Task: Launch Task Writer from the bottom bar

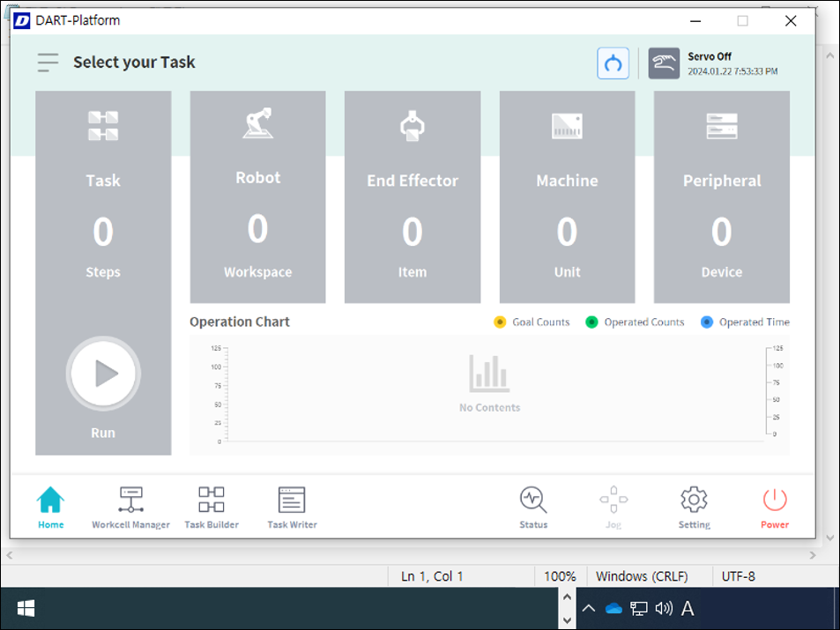Action: [292, 508]
